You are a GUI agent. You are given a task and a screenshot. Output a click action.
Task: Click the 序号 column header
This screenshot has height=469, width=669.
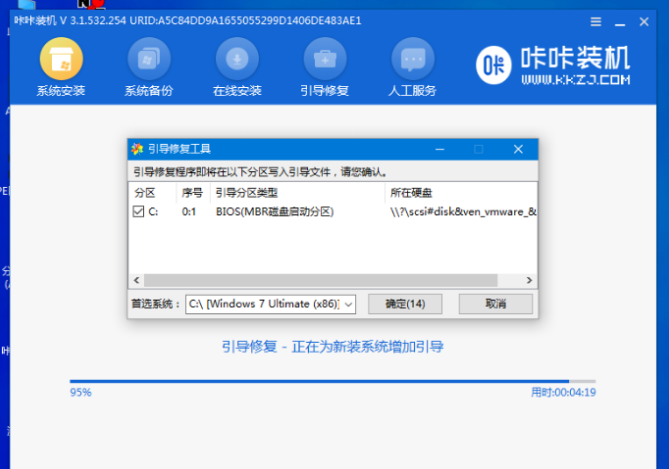192,192
